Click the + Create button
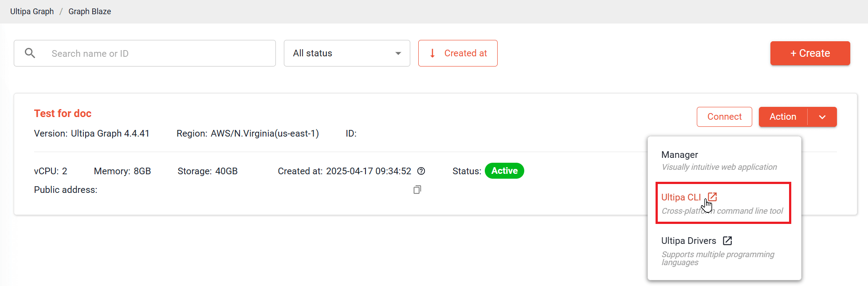 tap(810, 53)
